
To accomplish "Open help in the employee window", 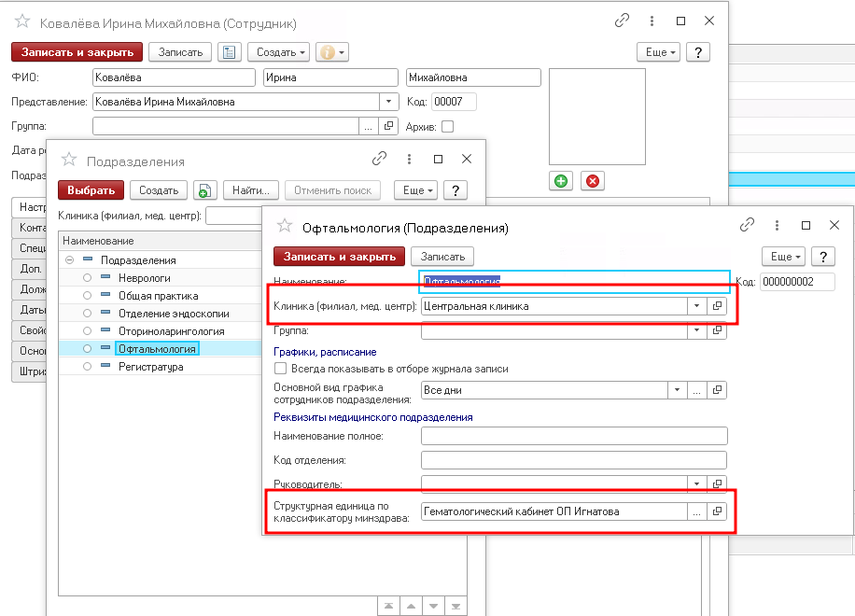I will [x=698, y=52].
